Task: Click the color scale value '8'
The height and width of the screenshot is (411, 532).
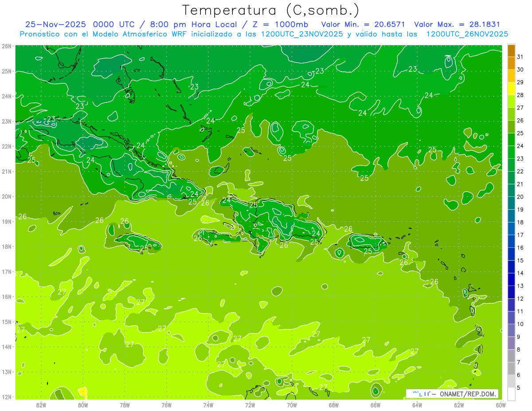Action: pyautogui.click(x=518, y=349)
